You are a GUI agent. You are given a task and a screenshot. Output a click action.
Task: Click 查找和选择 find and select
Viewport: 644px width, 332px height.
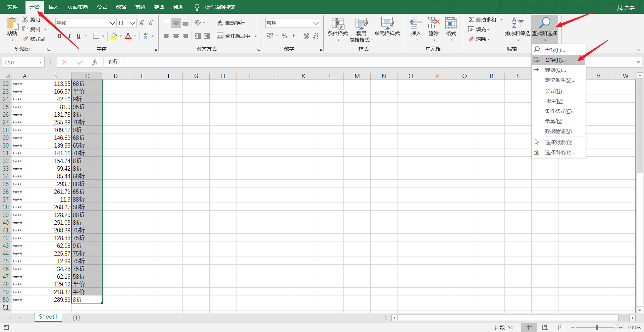coord(545,30)
